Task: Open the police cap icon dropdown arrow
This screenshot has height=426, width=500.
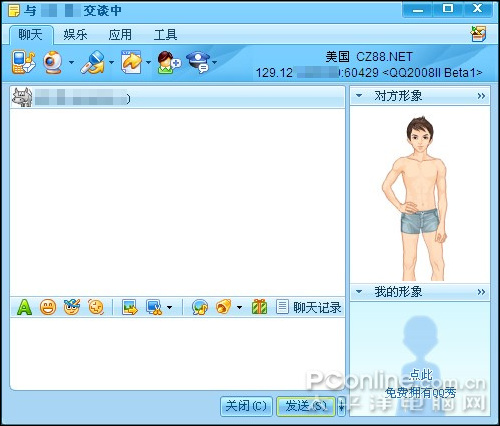Action: click(215, 62)
